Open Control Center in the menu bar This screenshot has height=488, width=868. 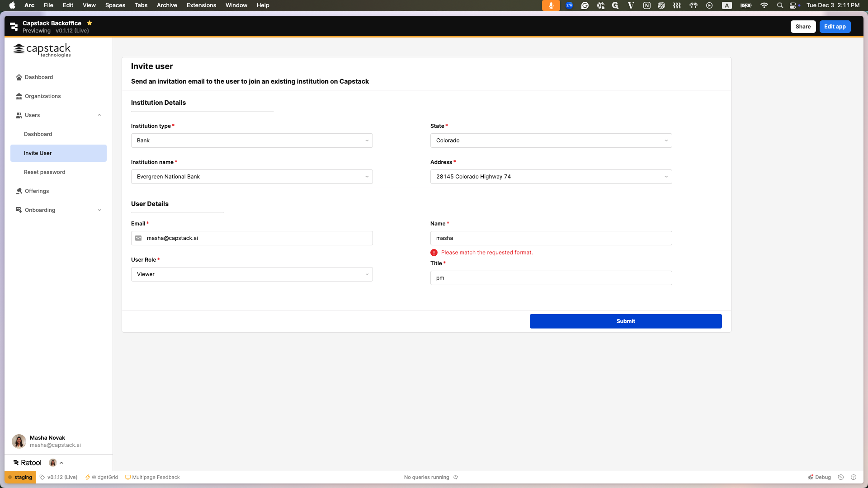(x=793, y=5)
